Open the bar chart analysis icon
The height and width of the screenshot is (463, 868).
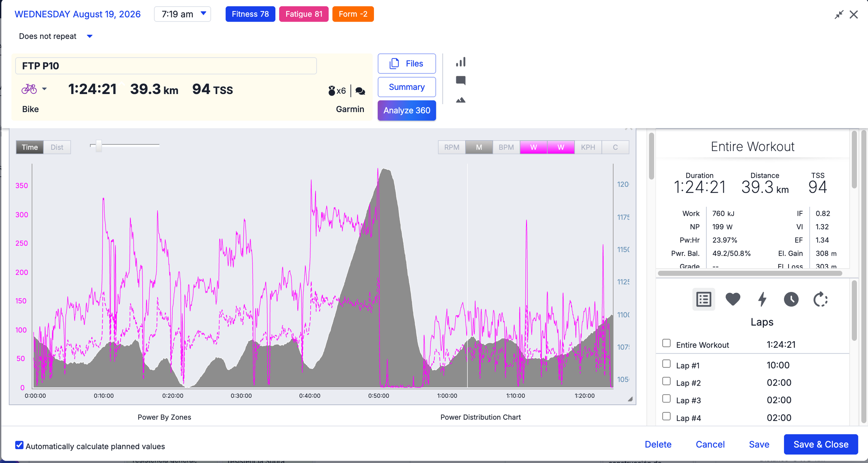pyautogui.click(x=460, y=62)
